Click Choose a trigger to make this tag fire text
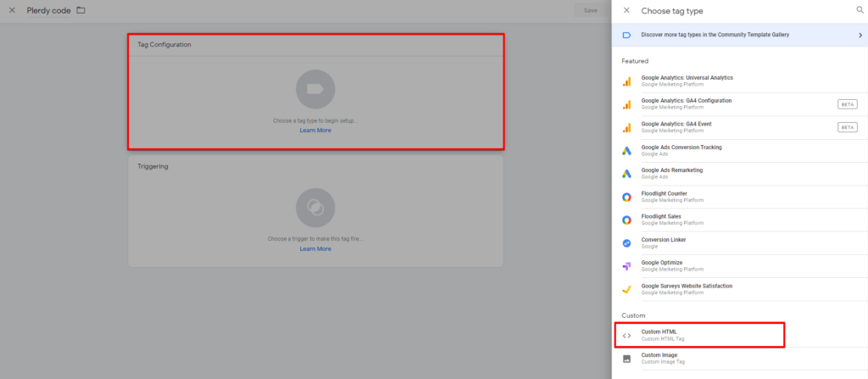 [315, 239]
